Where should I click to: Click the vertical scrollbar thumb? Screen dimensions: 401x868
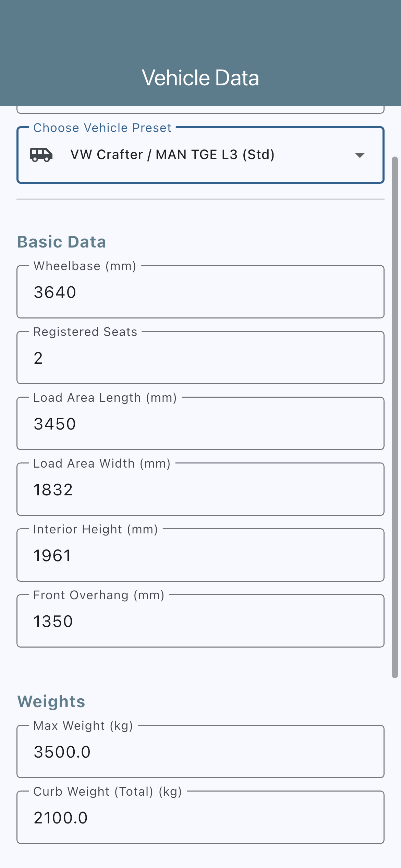pyautogui.click(x=395, y=417)
